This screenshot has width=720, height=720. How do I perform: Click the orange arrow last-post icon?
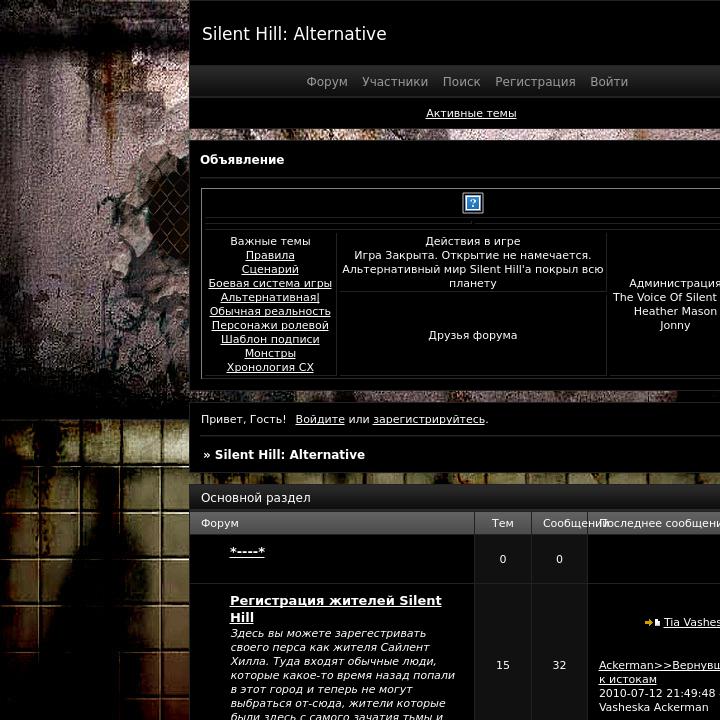(648, 622)
